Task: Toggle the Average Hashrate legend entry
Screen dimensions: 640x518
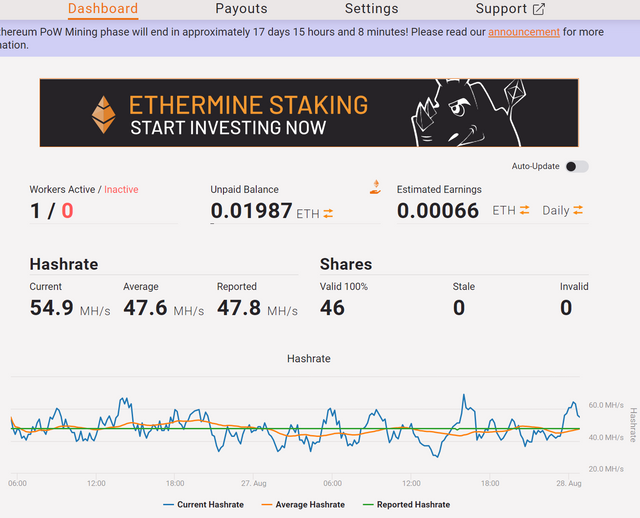Action: 303,505
